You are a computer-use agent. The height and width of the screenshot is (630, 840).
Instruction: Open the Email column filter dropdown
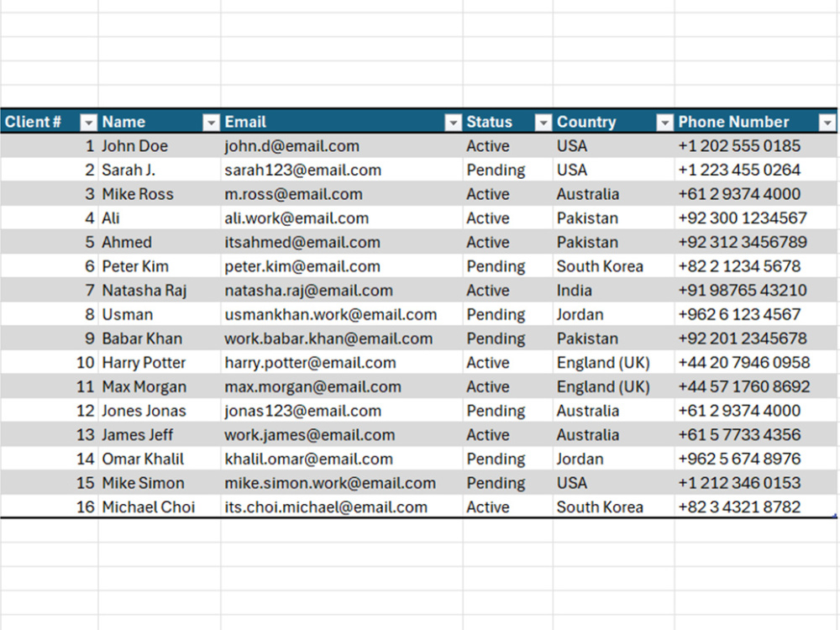click(x=454, y=123)
